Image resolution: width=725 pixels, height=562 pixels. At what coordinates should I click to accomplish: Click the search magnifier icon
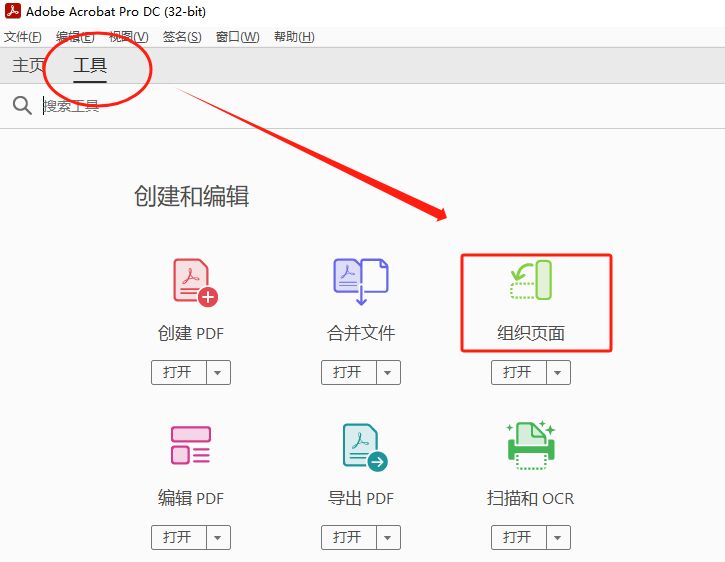[x=22, y=105]
